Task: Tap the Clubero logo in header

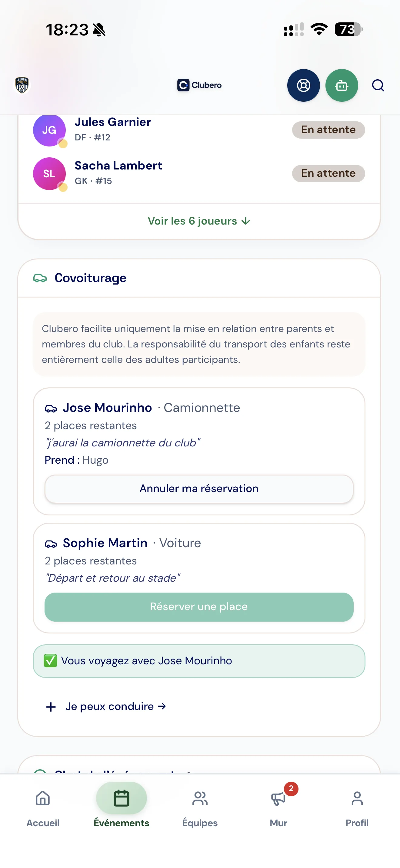Action: click(x=199, y=85)
